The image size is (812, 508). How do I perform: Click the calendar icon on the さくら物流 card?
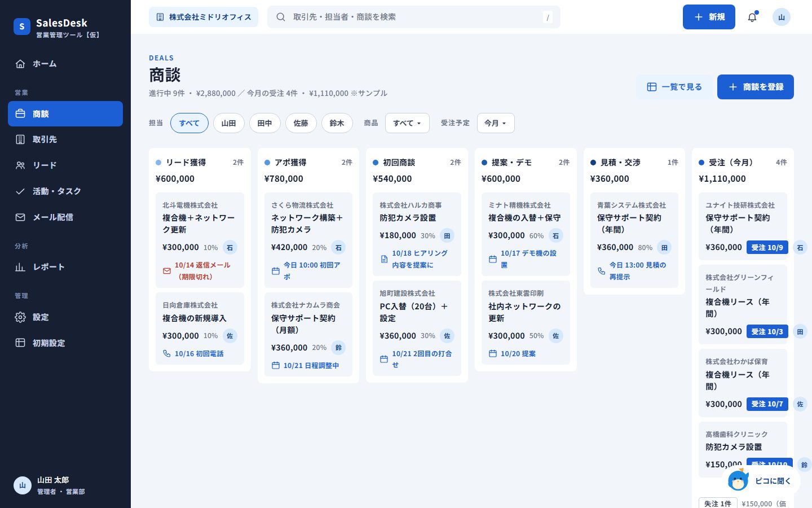276,271
